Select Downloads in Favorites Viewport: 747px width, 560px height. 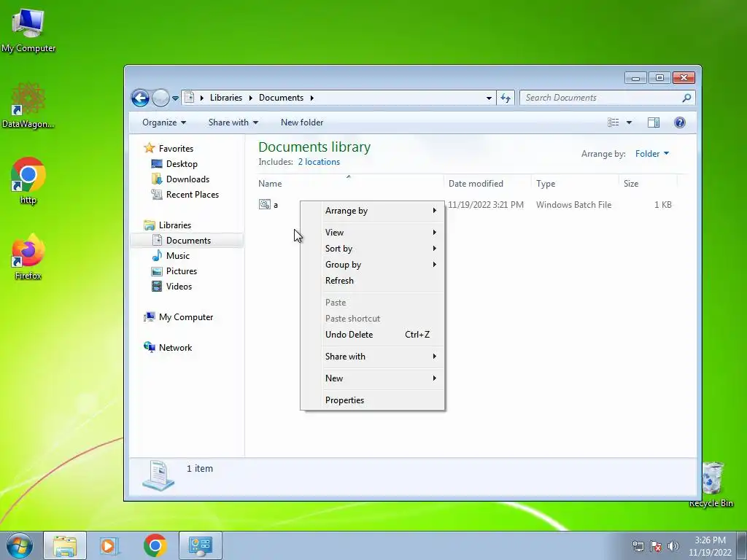(187, 179)
